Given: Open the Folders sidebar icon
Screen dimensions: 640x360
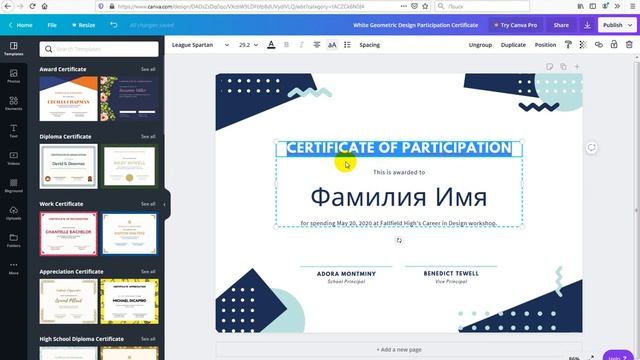Looking at the screenshot, I should 13,240.
